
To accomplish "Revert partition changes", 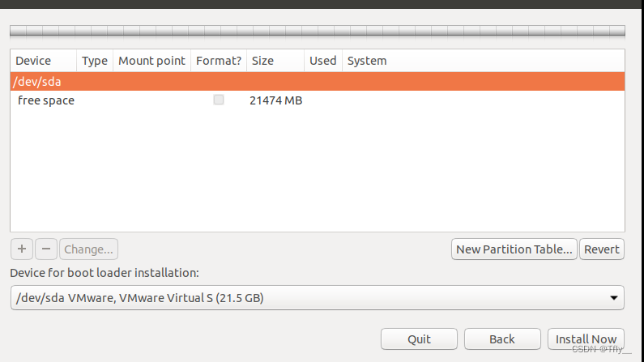I will pos(602,249).
